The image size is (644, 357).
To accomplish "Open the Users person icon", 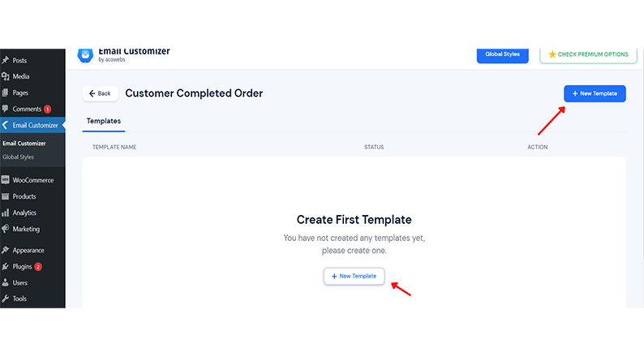I will tap(6, 282).
